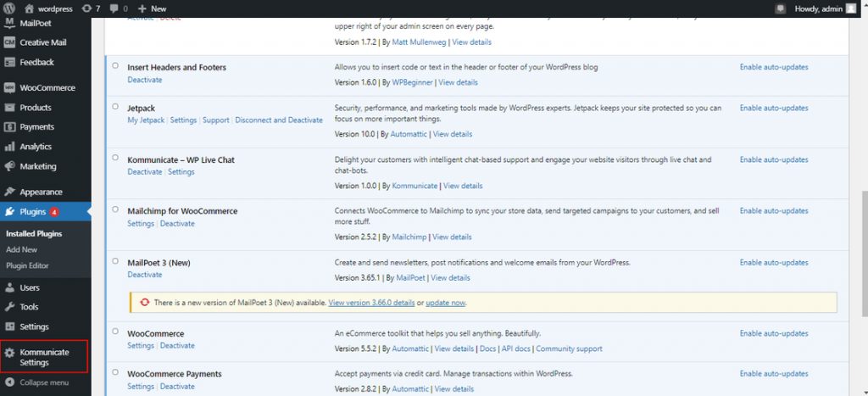Screen dimensions: 868x396
Task: Click the Payments sidebar icon
Action: pos(9,127)
